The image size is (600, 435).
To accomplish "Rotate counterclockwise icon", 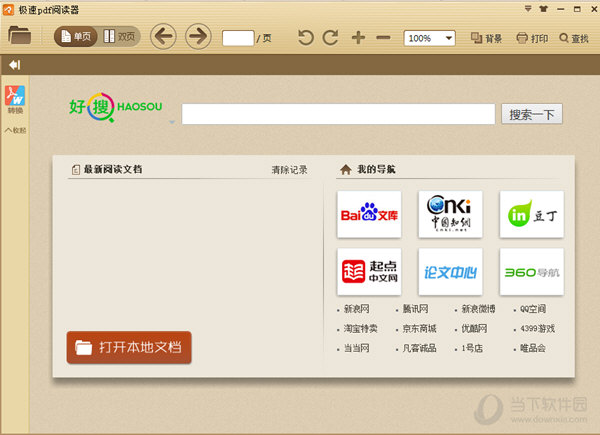I will [x=306, y=37].
